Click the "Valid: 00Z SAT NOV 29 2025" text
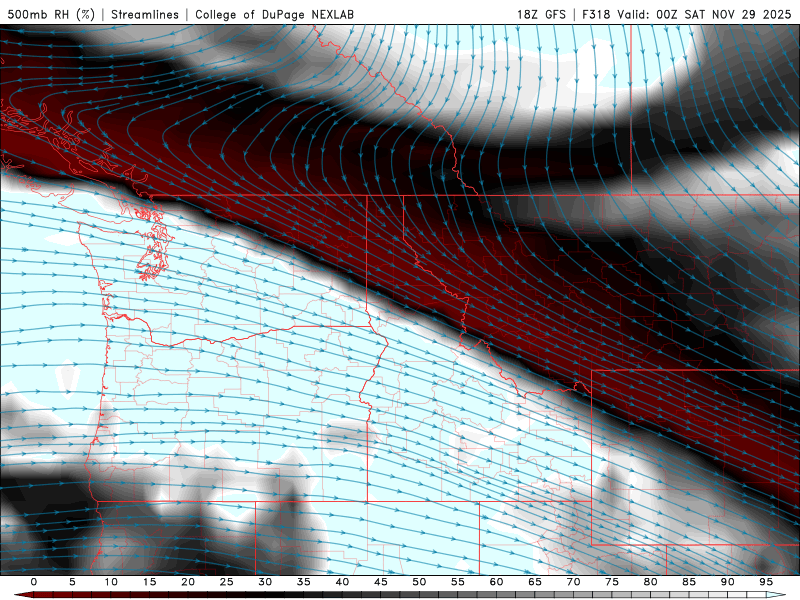This screenshot has height=600, width=800. click(x=704, y=14)
